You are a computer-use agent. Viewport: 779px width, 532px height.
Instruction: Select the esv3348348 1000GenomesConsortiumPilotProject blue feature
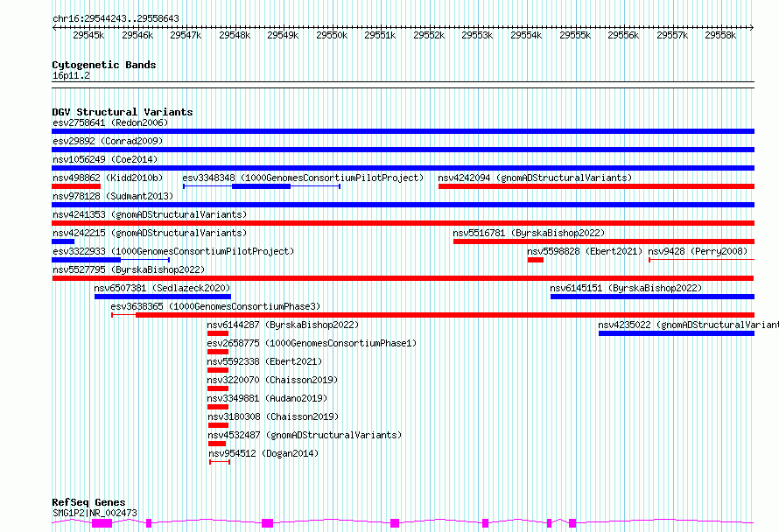pyautogui.click(x=262, y=186)
